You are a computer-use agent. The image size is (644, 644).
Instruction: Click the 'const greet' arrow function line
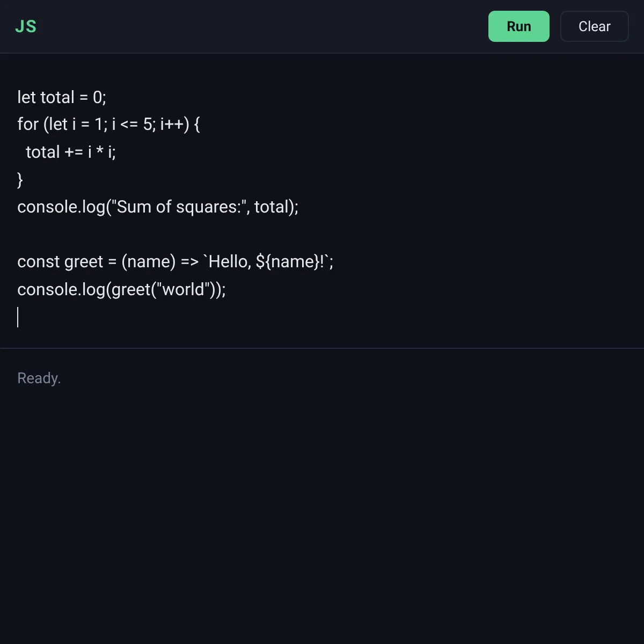pyautogui.click(x=175, y=261)
